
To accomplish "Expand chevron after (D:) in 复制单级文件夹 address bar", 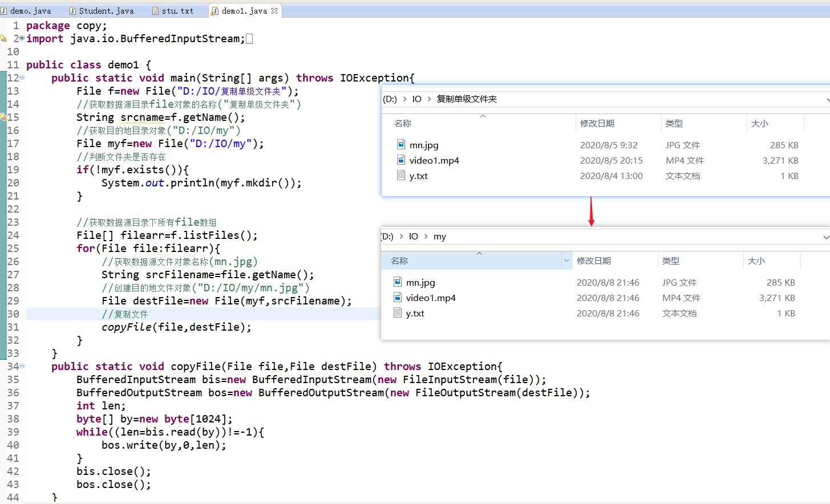I will 405,99.
